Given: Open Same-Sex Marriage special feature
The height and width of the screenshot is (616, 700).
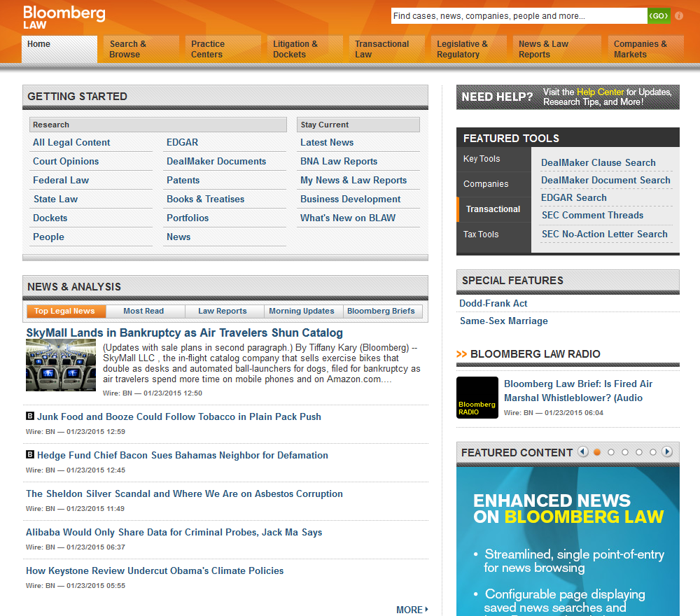Looking at the screenshot, I should point(503,321).
